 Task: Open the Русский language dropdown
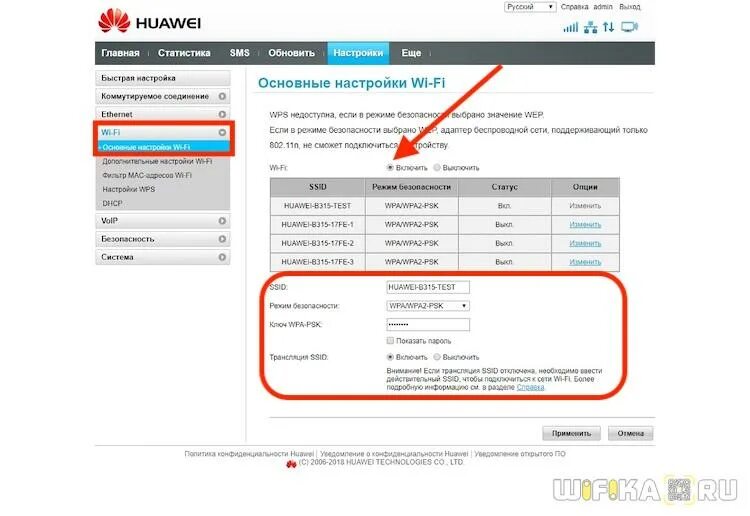tap(530, 7)
